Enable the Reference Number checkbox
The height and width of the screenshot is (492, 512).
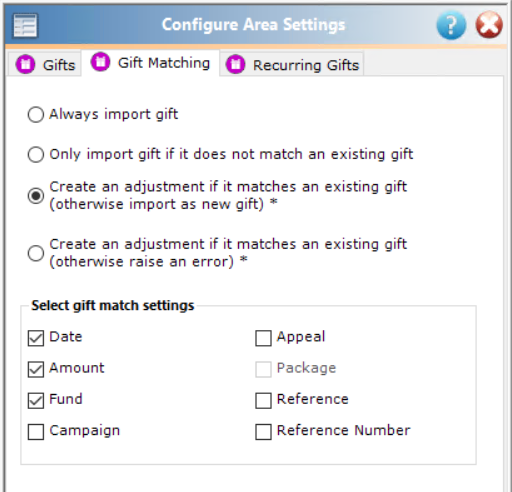263,432
